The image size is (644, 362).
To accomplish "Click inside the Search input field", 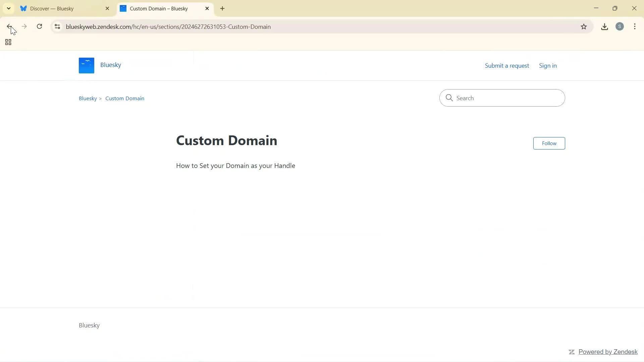I will pyautogui.click(x=501, y=98).
